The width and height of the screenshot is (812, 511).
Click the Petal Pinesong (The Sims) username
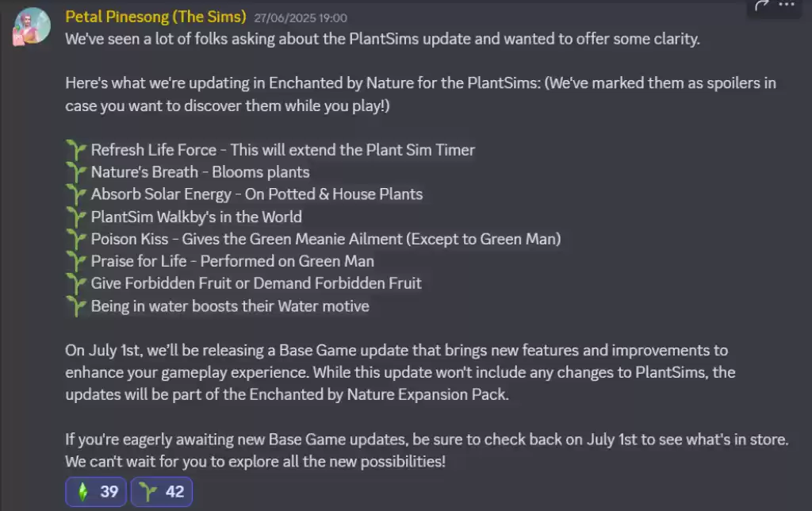click(x=155, y=17)
